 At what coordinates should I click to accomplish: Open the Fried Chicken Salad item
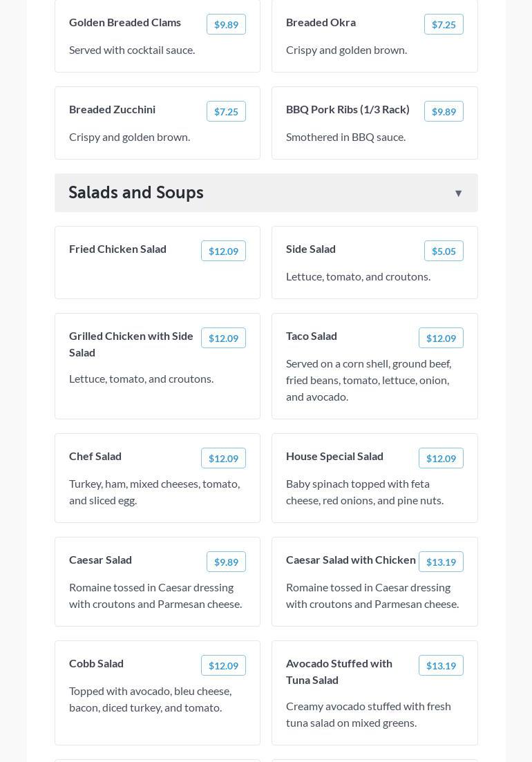[x=117, y=249]
